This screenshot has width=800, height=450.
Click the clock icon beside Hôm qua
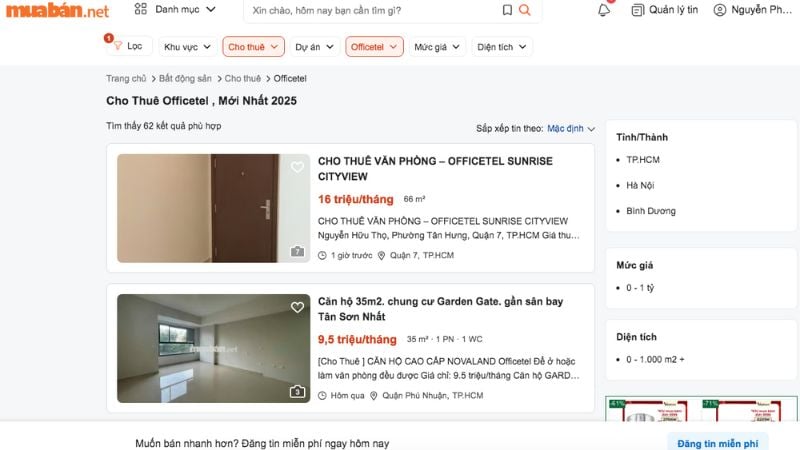coord(322,396)
